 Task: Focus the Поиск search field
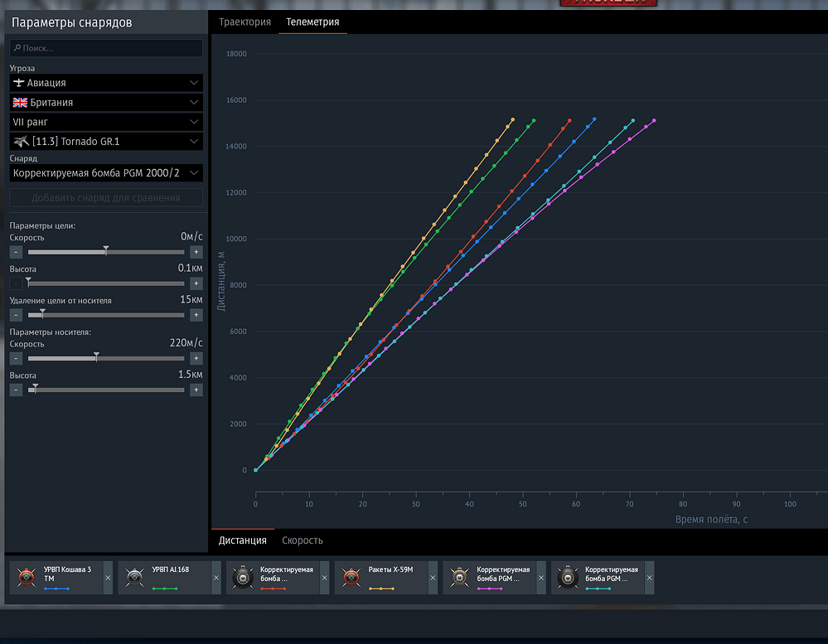(x=106, y=48)
